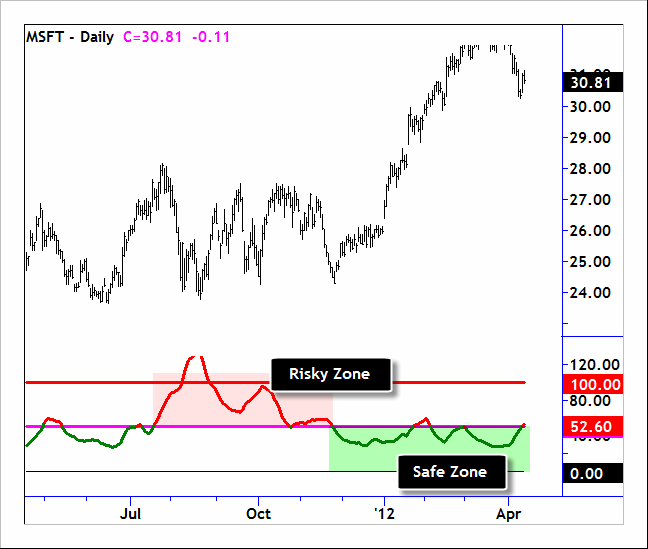This screenshot has width=648, height=549.
Task: Pick the Oct date on the time axis
Action: [258, 514]
